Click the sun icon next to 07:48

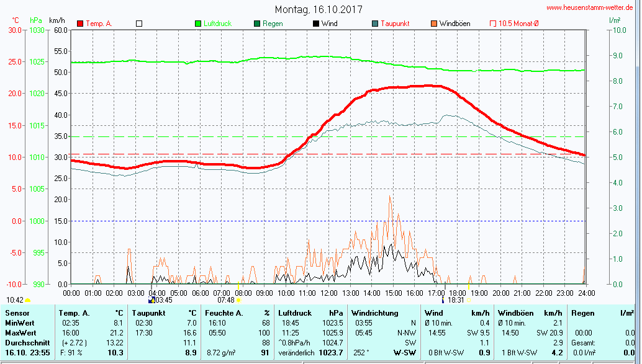(x=238, y=300)
